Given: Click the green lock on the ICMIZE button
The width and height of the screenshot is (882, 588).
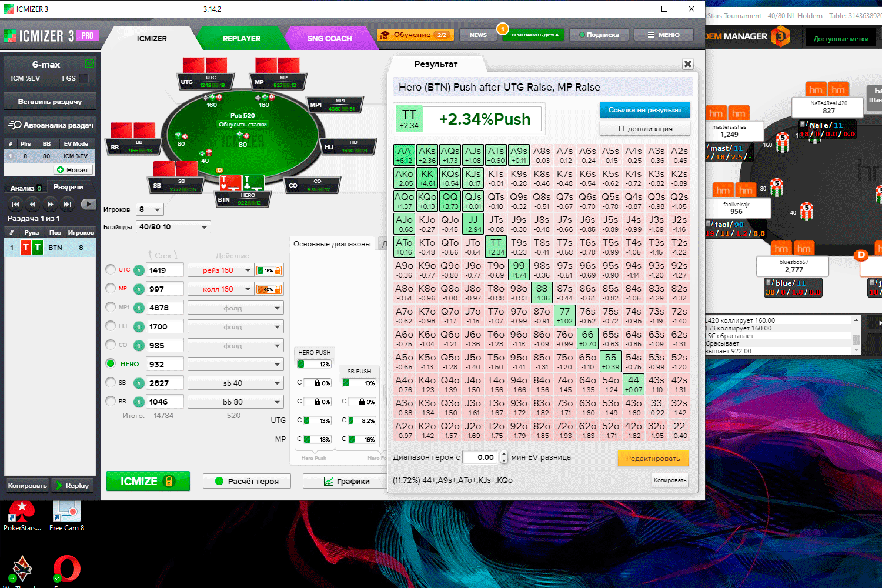Looking at the screenshot, I should [169, 481].
